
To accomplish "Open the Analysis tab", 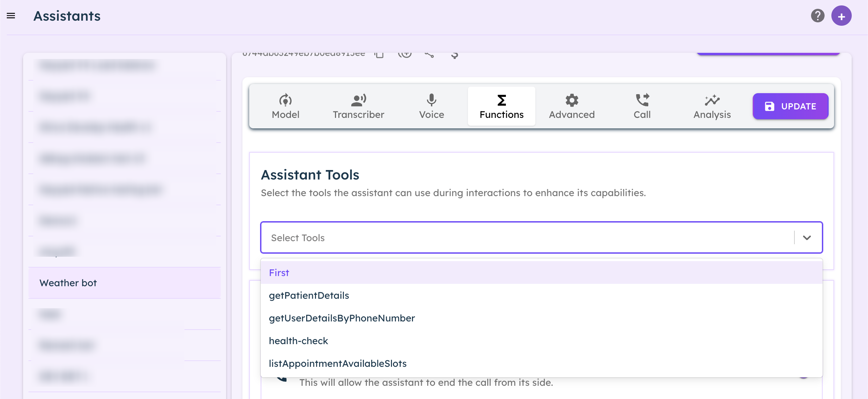I will tap(712, 106).
